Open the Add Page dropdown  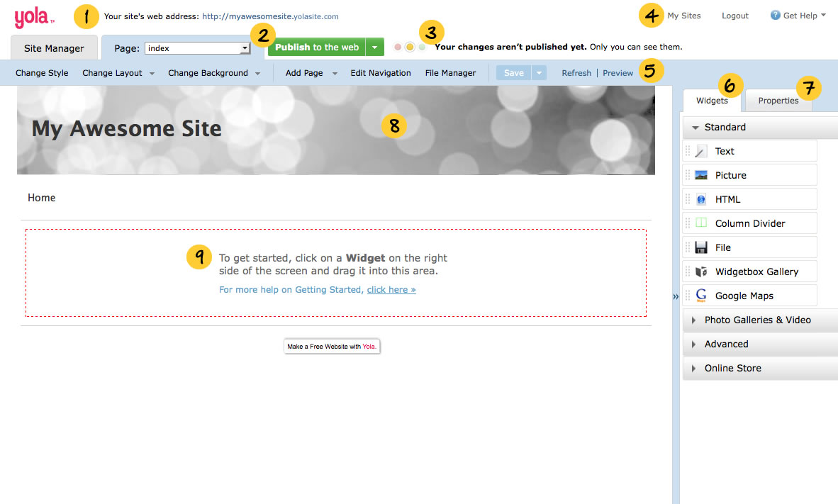pos(335,73)
